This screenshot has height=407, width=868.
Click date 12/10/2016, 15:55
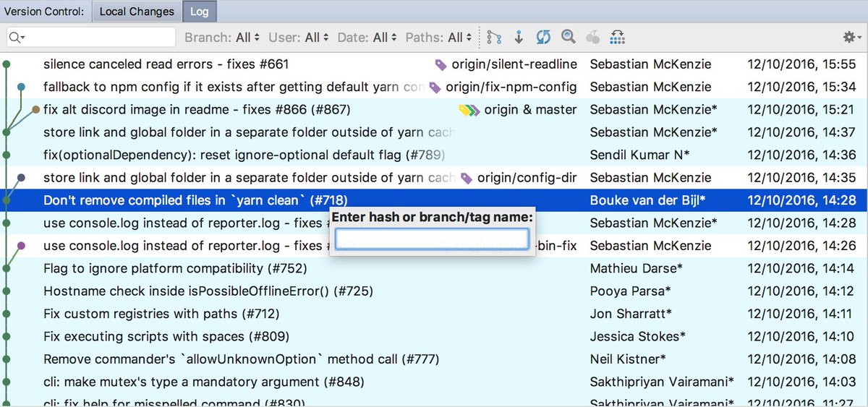tap(802, 64)
